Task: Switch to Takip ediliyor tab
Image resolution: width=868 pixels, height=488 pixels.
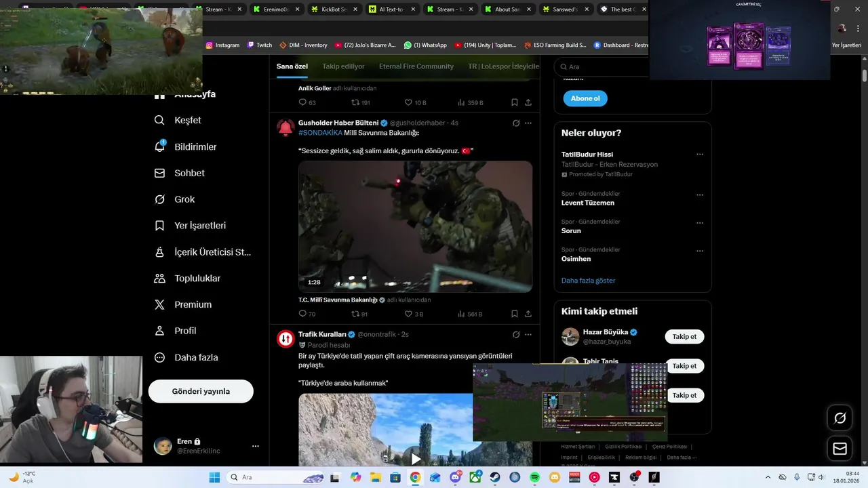Action: [343, 66]
